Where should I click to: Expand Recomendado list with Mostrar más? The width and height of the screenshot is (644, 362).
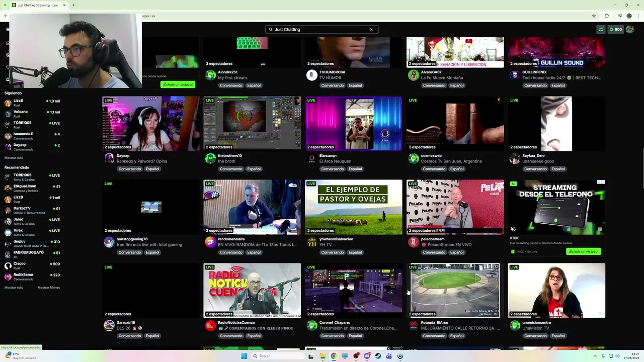point(14,288)
